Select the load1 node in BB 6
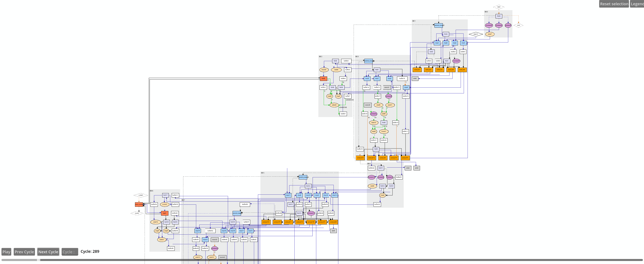The image size is (644, 264). [165, 213]
